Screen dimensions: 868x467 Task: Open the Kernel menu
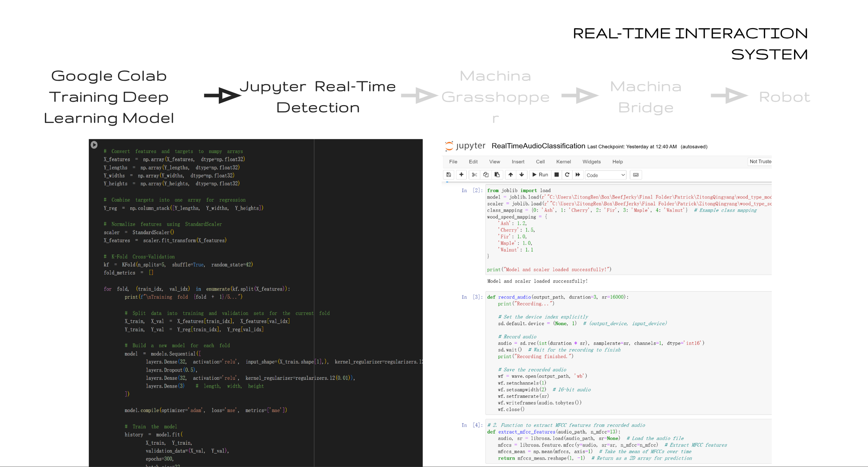564,162
